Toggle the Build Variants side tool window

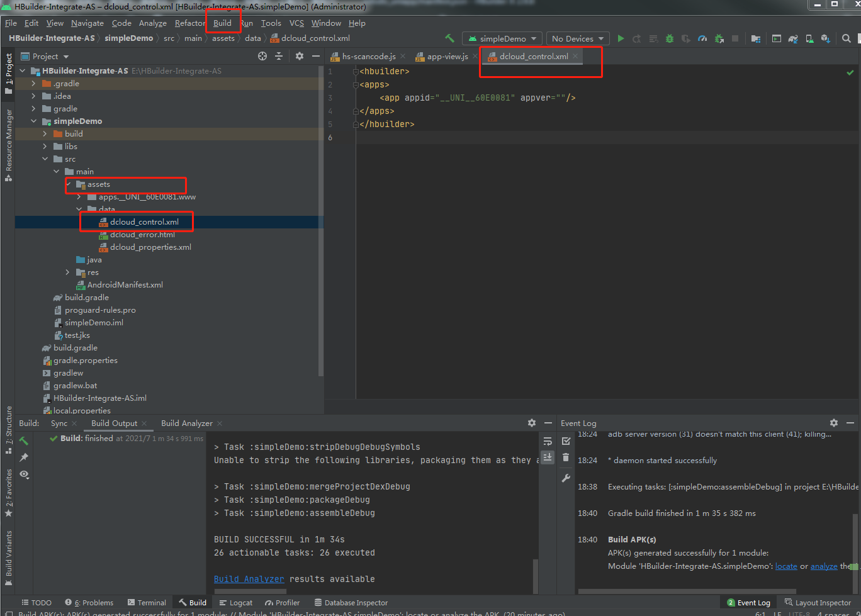click(x=9, y=554)
